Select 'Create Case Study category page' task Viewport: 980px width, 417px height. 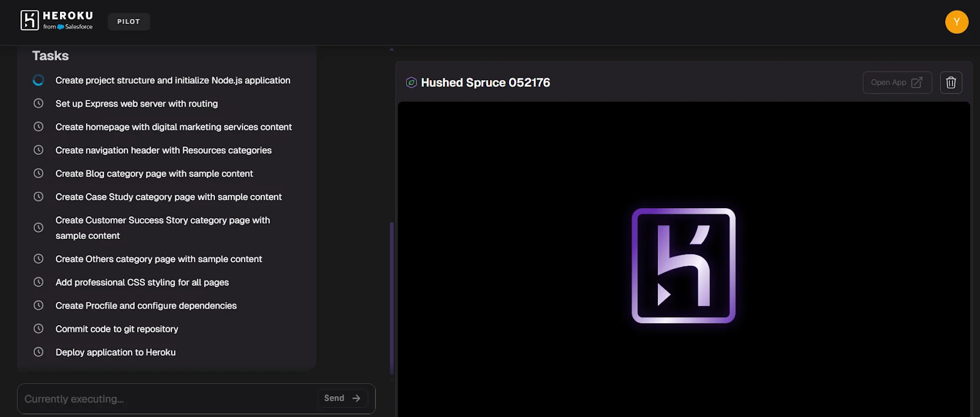click(x=168, y=197)
